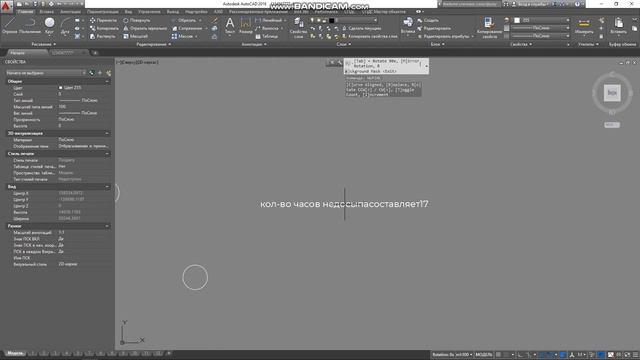
Task: Open the Аннотации (Annotate) ribbon tab
Action: (70, 12)
